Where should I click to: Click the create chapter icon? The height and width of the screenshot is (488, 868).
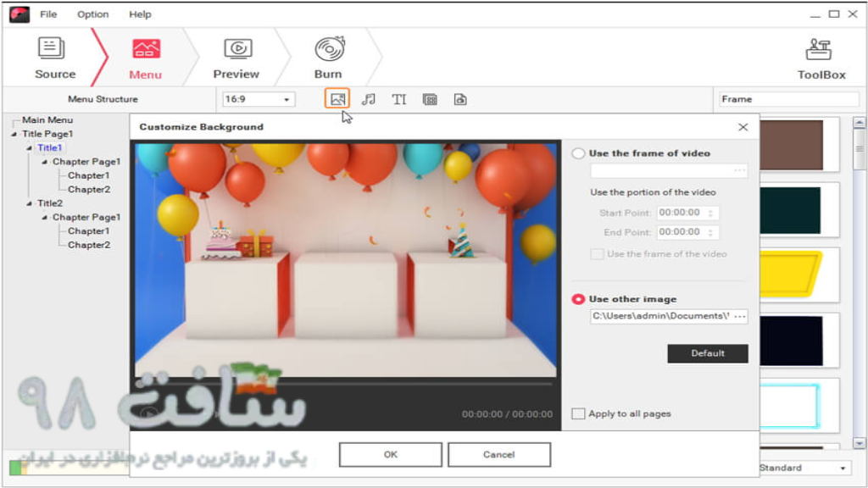[x=460, y=99]
